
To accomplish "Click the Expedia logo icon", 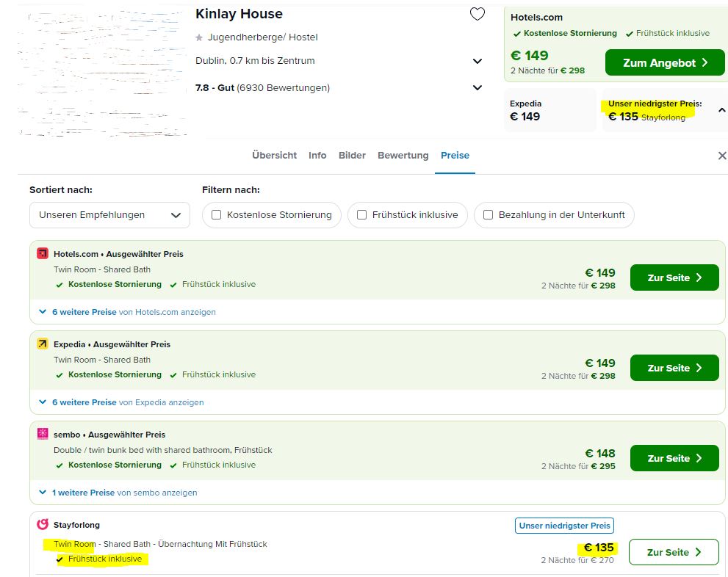I will (x=43, y=344).
